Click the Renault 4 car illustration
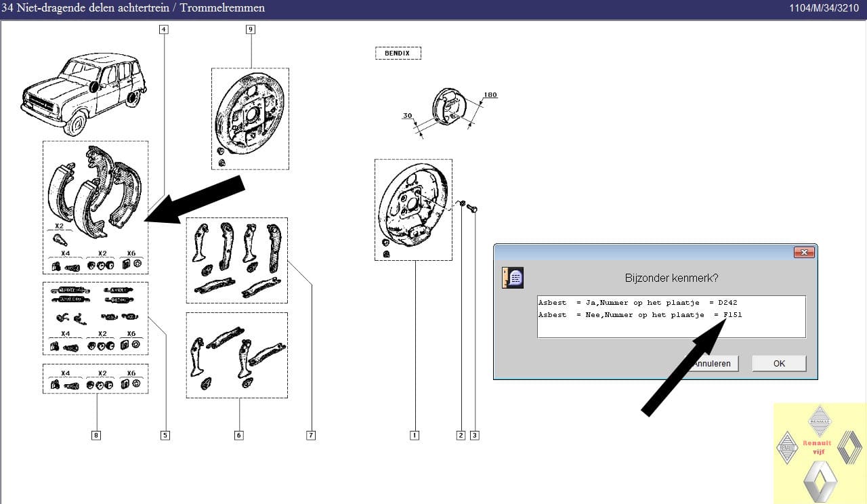867x504 pixels. click(x=85, y=91)
